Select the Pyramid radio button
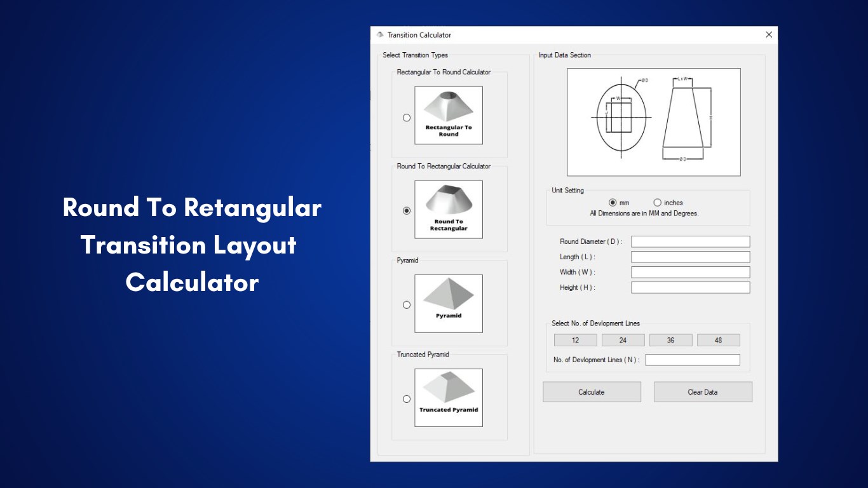868x488 pixels. click(x=407, y=305)
